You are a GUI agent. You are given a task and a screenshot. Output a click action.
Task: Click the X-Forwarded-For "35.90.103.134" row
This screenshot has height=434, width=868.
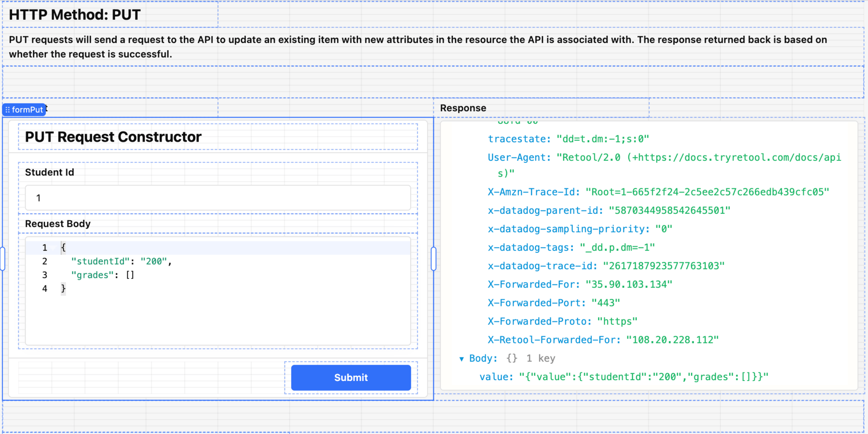point(580,284)
